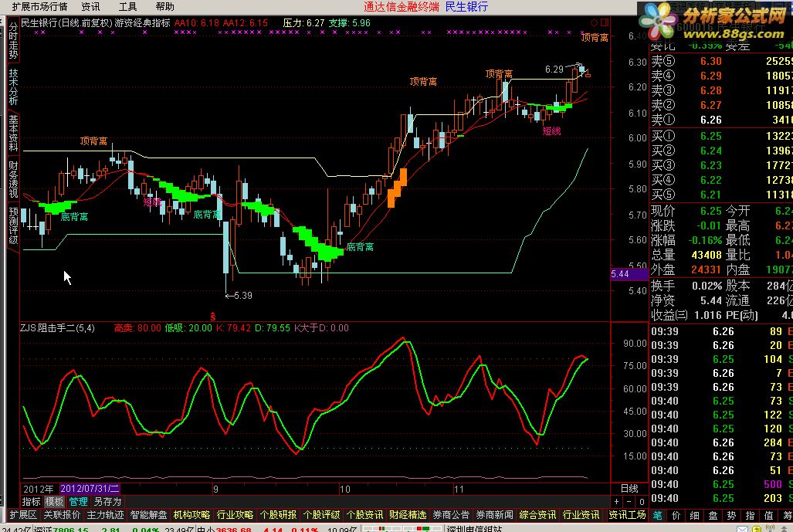Open the 券商新闻 tab
Image resolution: width=793 pixels, height=532 pixels.
[x=495, y=515]
